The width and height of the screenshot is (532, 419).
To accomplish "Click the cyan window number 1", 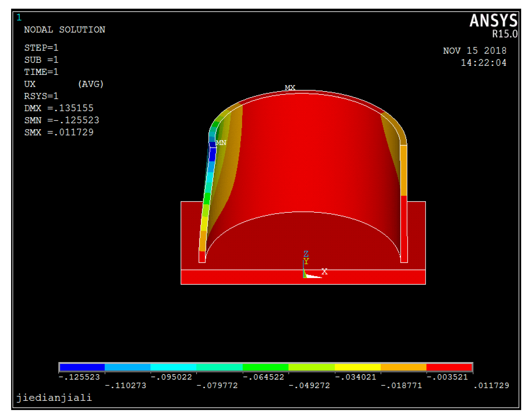I will tap(19, 17).
